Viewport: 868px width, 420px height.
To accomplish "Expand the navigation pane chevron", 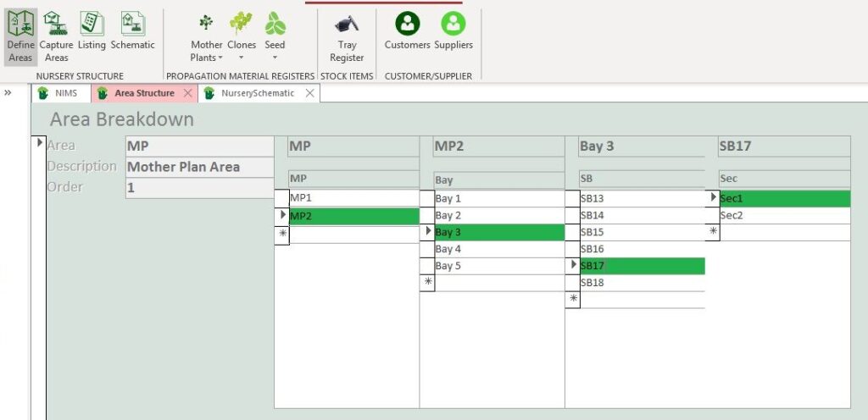I will click(x=8, y=92).
